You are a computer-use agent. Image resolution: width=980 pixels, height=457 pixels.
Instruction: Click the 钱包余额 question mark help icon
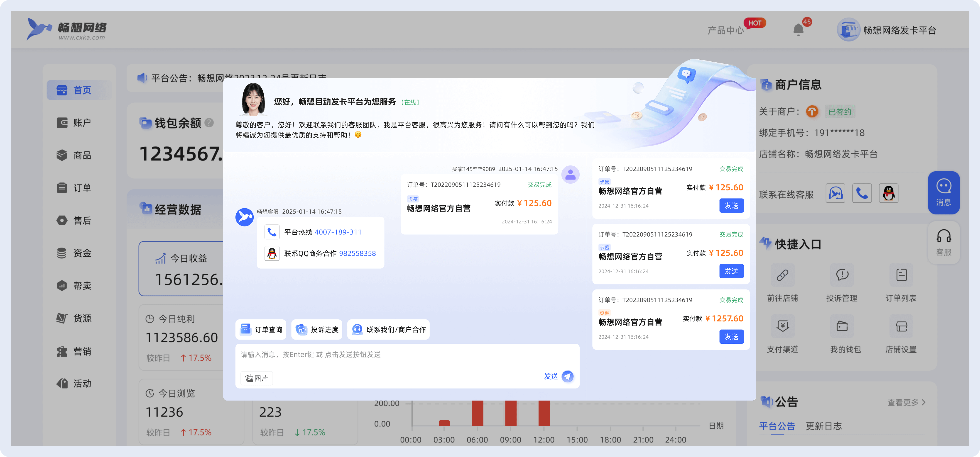[209, 123]
